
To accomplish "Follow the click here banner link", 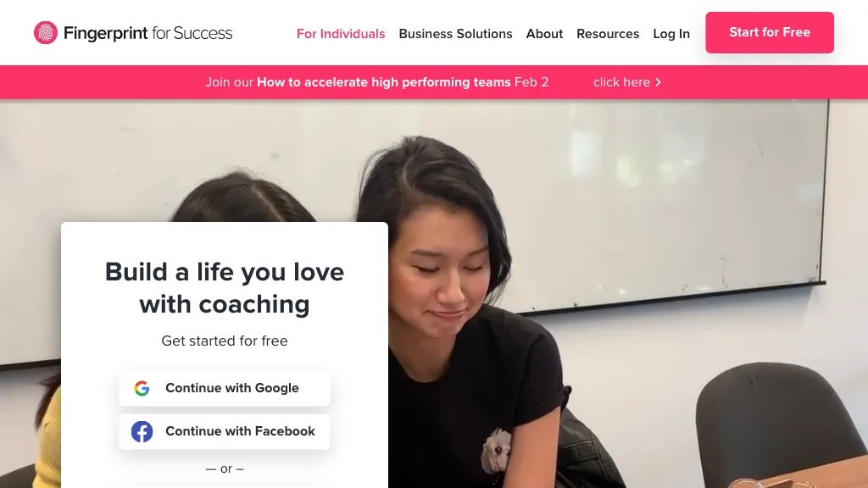I will coord(621,82).
